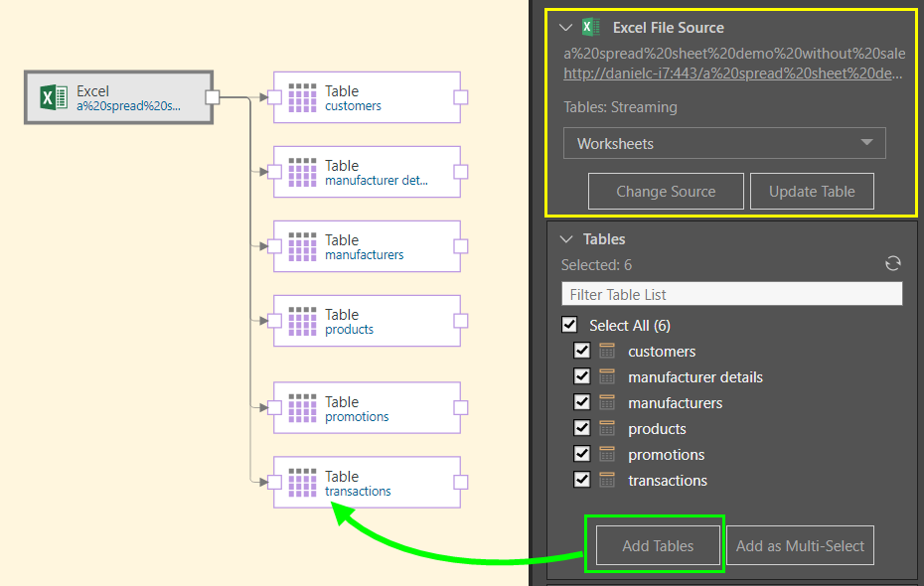Click inside the Filter Table List field
The width and height of the screenshot is (924, 586).
731,294
